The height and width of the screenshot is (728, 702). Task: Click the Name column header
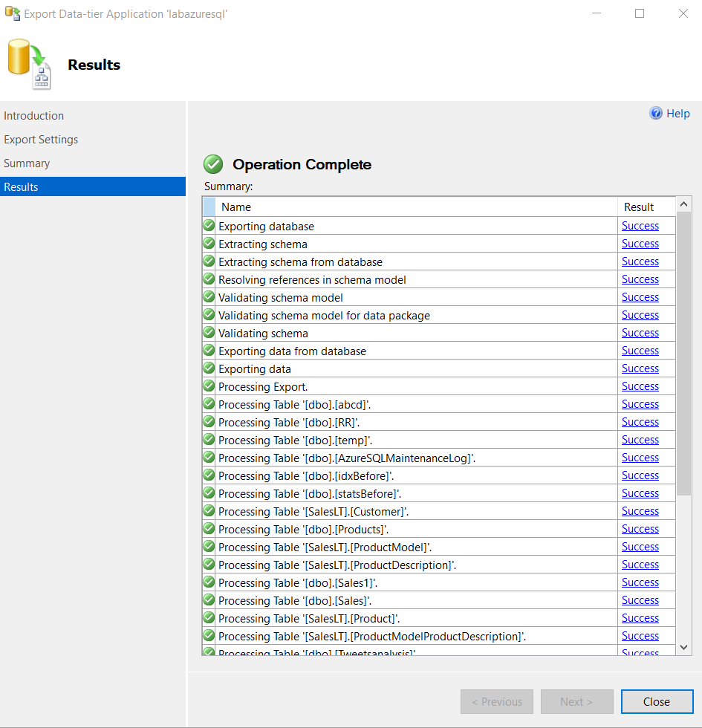tap(416, 207)
